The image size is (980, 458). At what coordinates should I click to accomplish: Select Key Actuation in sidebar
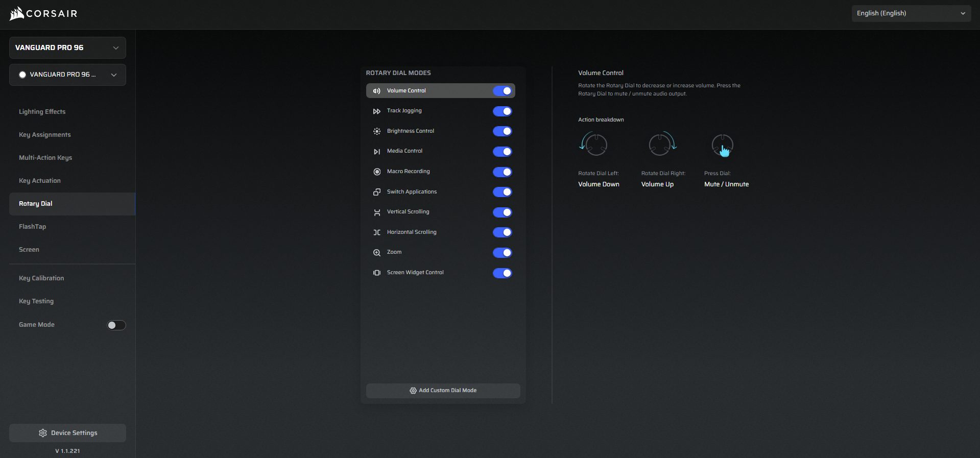pos(40,181)
